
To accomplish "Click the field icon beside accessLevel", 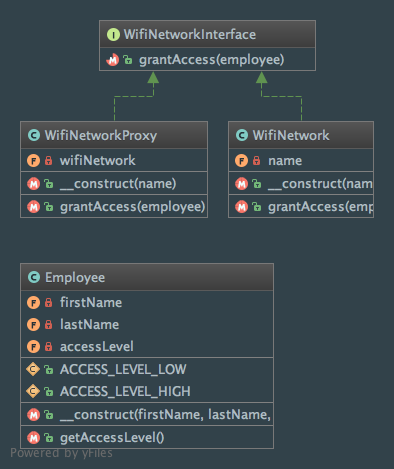I will click(x=33, y=347).
